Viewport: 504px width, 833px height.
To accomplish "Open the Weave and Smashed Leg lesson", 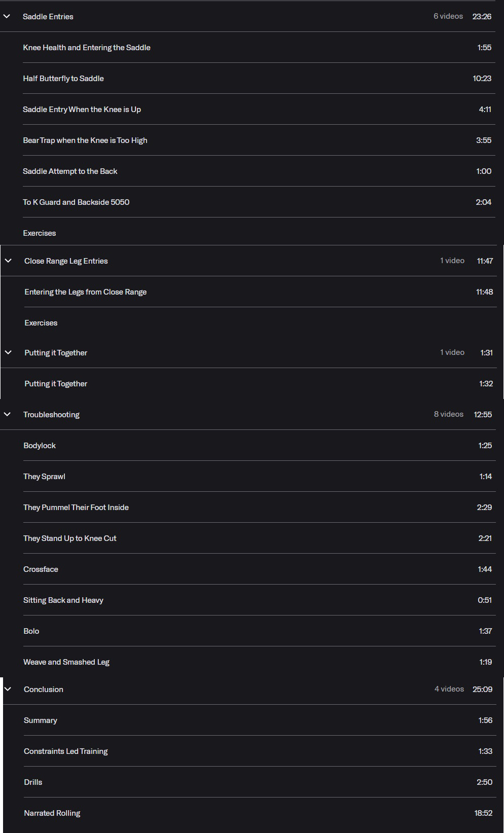I will coord(260,662).
